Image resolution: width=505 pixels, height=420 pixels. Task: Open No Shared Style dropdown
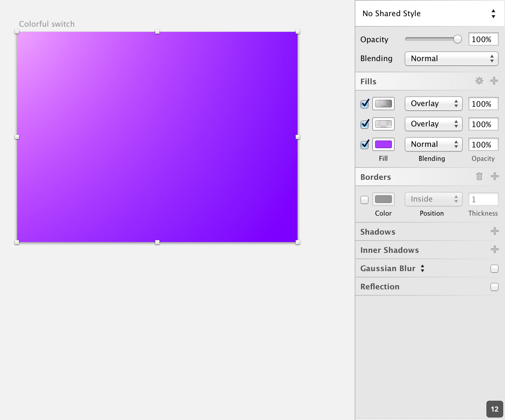coord(430,13)
